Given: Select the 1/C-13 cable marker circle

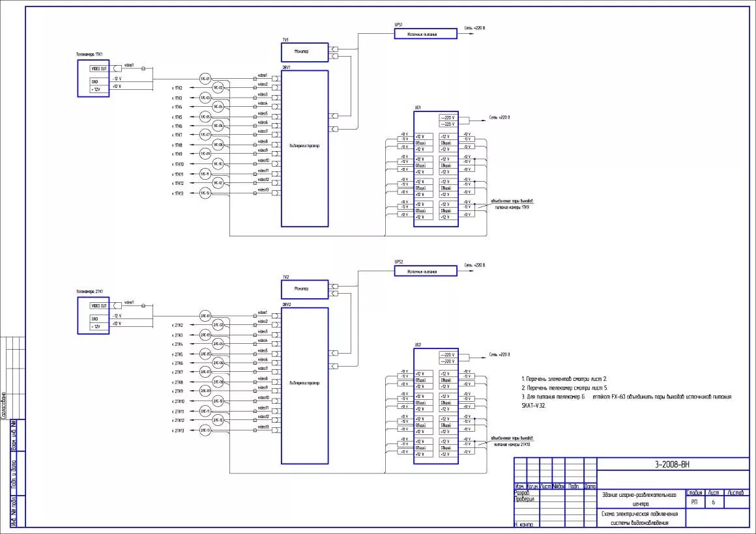Looking at the screenshot, I should pos(205,193).
